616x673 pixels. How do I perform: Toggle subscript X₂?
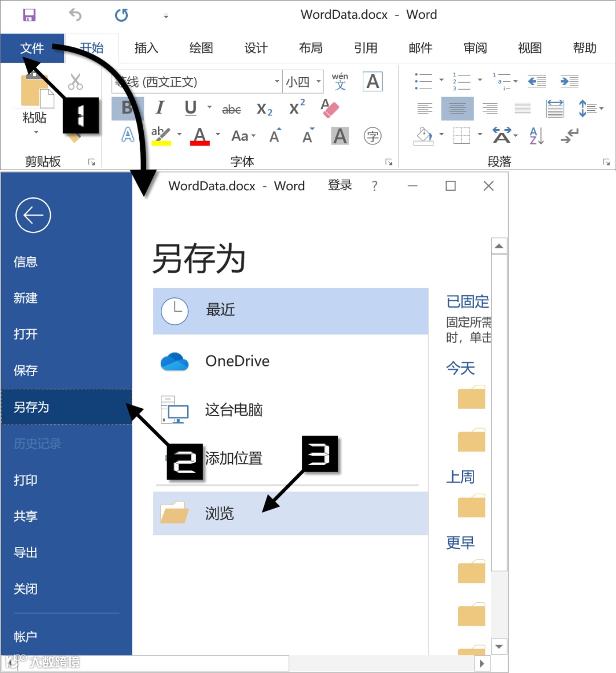(264, 110)
